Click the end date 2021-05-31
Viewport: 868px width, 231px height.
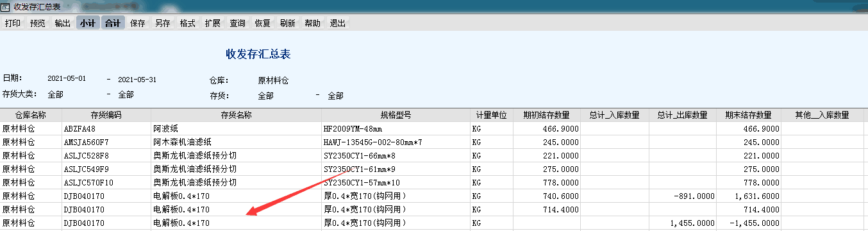[x=137, y=80]
